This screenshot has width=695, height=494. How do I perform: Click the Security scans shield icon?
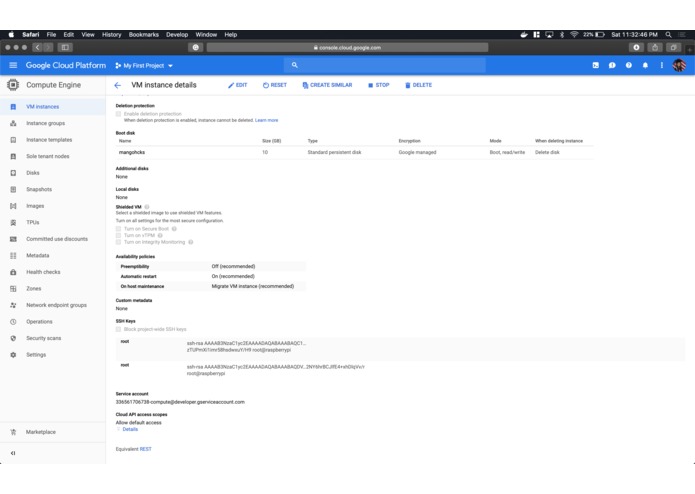13,338
